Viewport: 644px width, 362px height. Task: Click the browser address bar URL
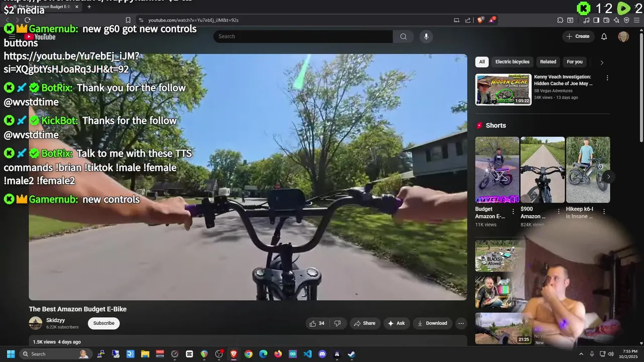click(193, 20)
